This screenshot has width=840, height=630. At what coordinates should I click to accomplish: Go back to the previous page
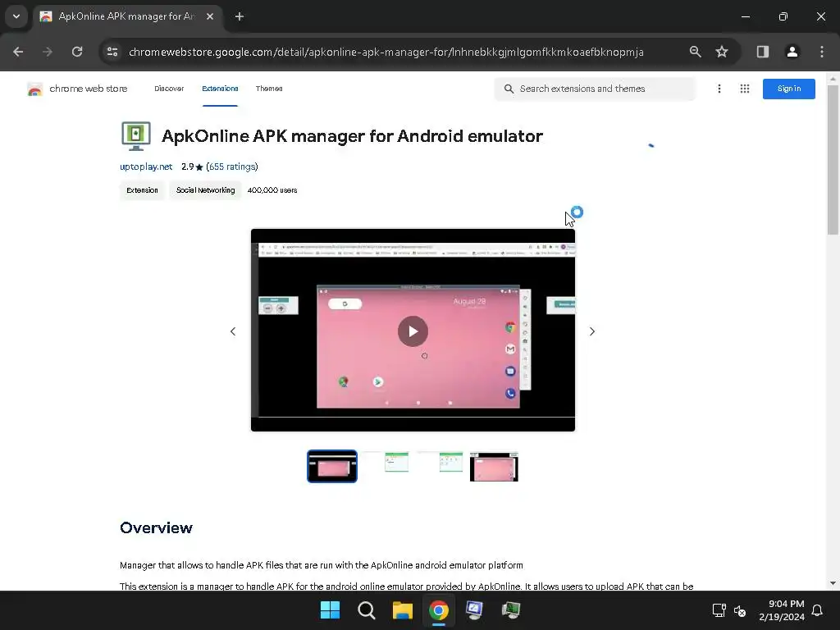18,52
